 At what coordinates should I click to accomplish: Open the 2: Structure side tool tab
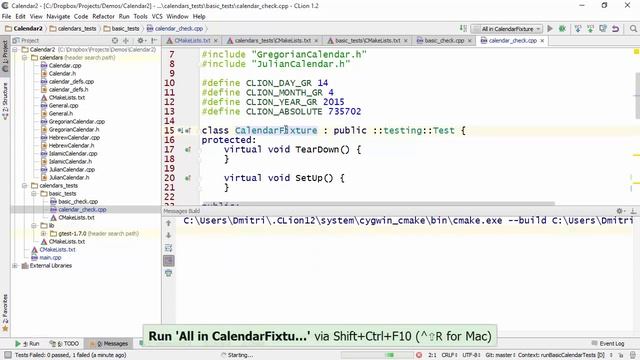pos(5,101)
